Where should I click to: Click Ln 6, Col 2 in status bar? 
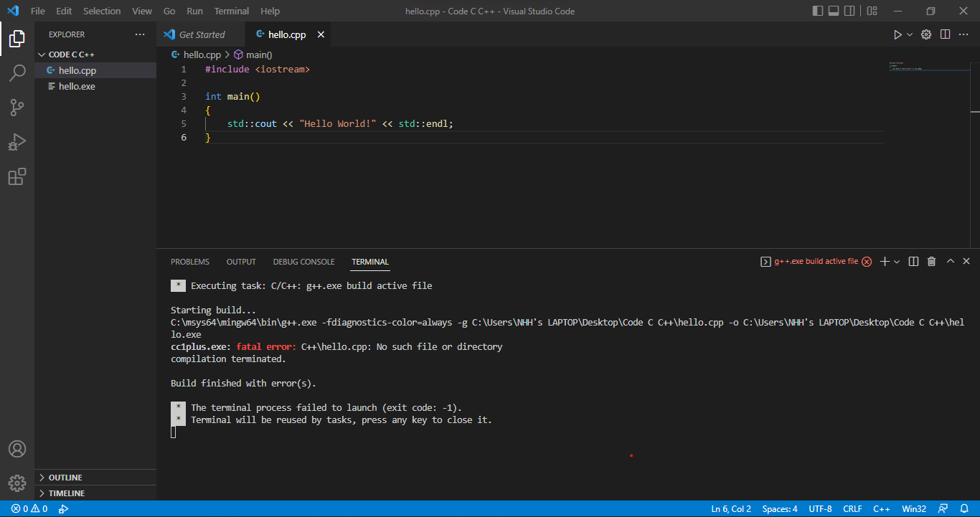[x=731, y=509]
